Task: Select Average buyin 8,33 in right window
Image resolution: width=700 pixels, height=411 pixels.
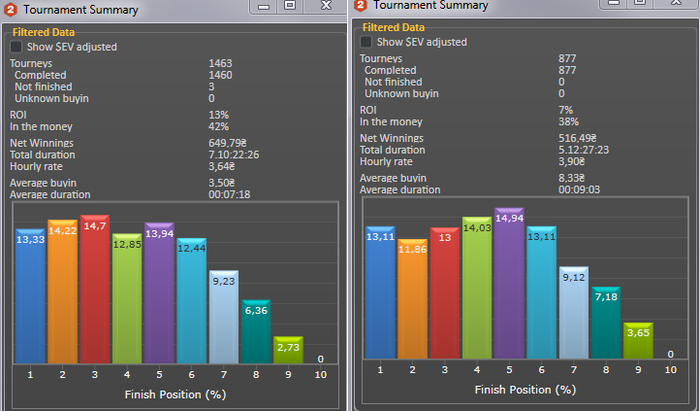Action: click(571, 178)
